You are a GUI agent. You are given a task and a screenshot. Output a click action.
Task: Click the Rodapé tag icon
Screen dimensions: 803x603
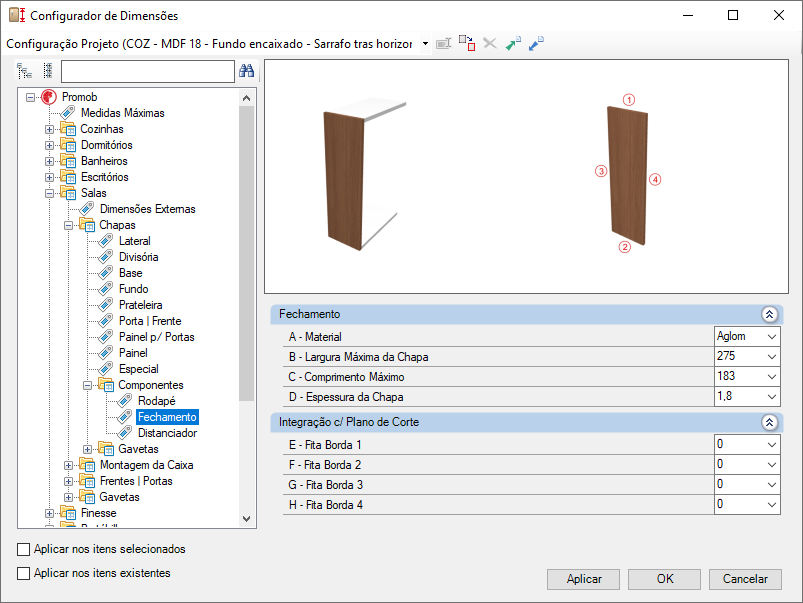(124, 401)
